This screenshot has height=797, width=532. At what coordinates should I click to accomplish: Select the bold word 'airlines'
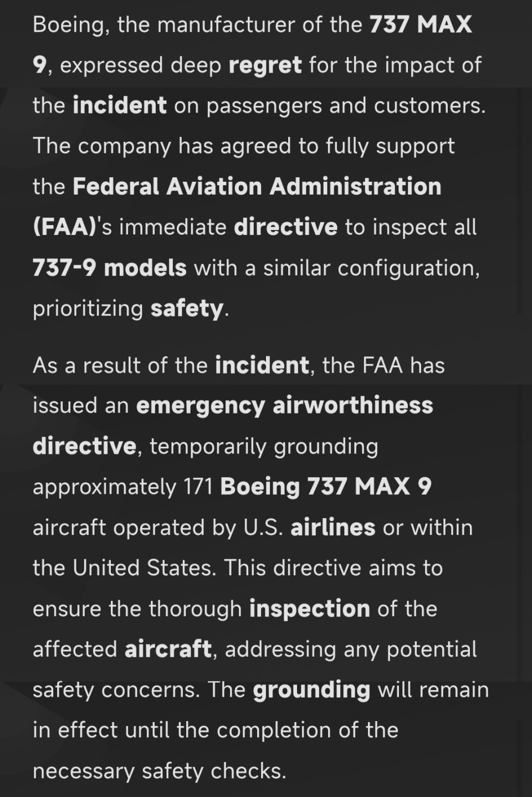333,527
